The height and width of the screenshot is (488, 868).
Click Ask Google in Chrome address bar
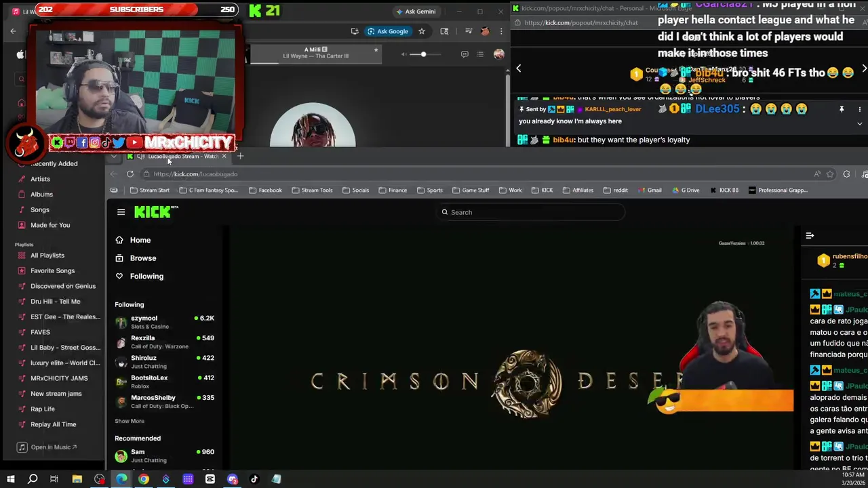point(388,31)
